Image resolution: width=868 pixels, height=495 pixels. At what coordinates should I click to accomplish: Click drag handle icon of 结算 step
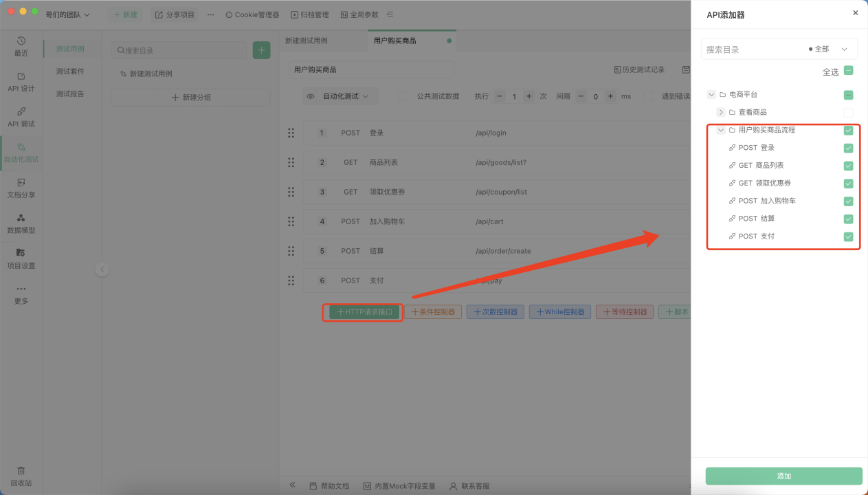coord(291,251)
